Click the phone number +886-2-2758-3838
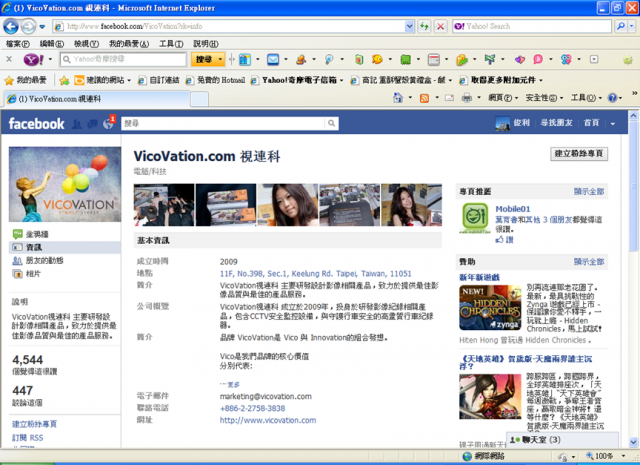 tap(252, 408)
